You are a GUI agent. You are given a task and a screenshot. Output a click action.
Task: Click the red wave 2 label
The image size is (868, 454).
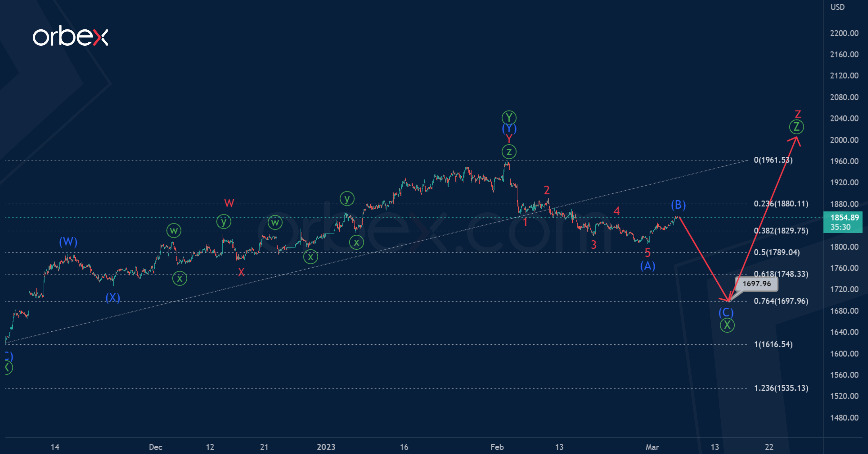pyautogui.click(x=546, y=190)
